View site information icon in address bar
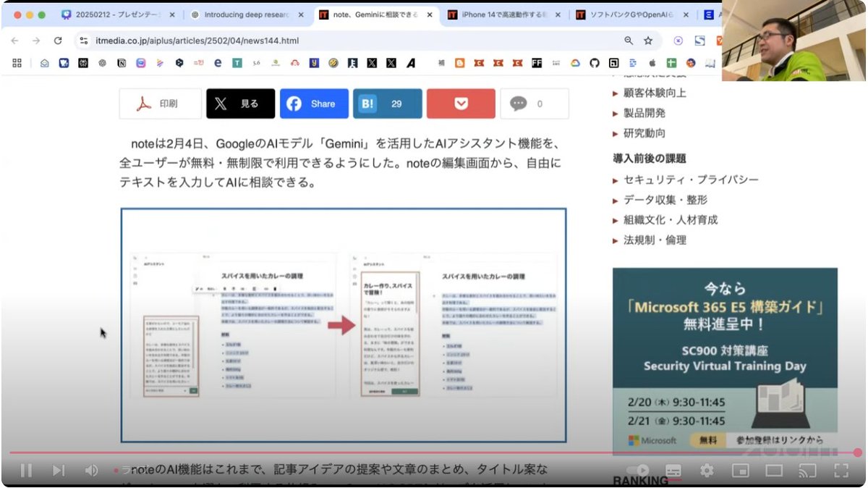868x488 pixels. tap(84, 41)
